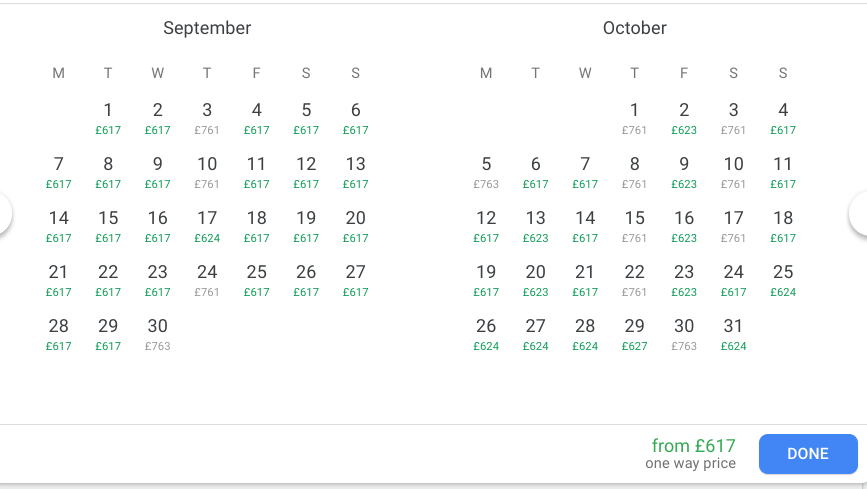Pick October 1 priced £761
The height and width of the screenshot is (489, 867).
(635, 117)
